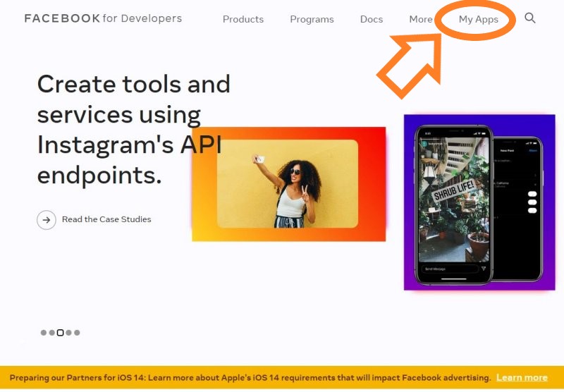
Task: Click the selfie photo with yellow background
Action: point(288,183)
